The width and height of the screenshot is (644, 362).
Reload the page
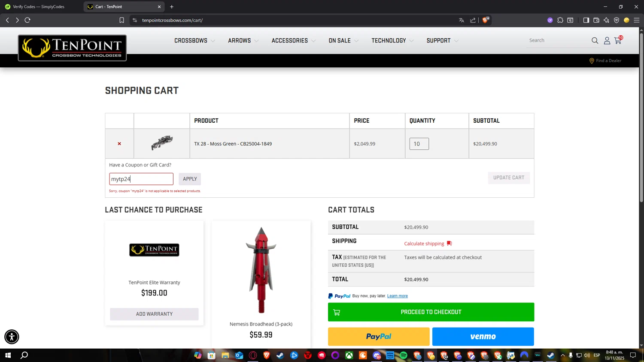coord(27,20)
